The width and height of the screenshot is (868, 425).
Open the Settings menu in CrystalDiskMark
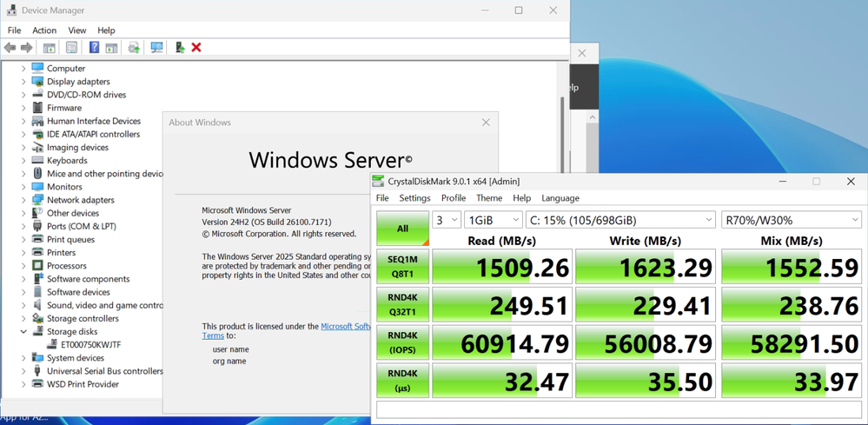414,198
